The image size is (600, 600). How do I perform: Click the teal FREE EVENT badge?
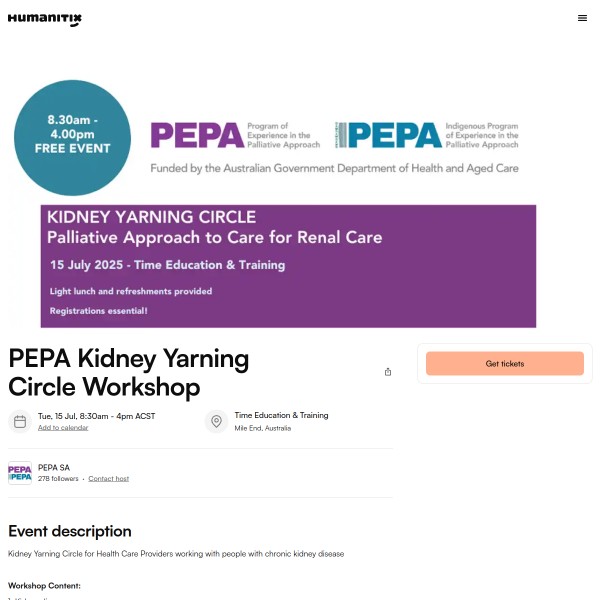point(72,137)
